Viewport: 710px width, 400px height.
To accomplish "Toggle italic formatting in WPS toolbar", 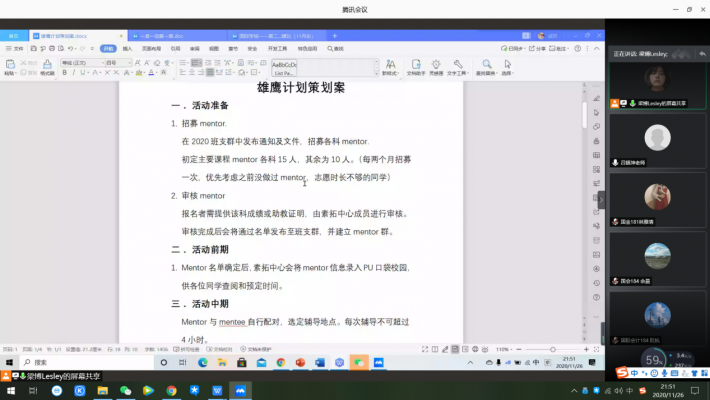I will (73, 72).
